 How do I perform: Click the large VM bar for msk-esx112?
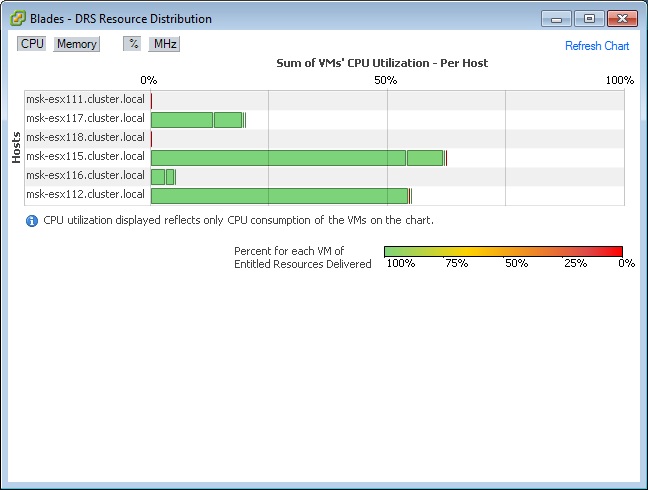(279, 196)
